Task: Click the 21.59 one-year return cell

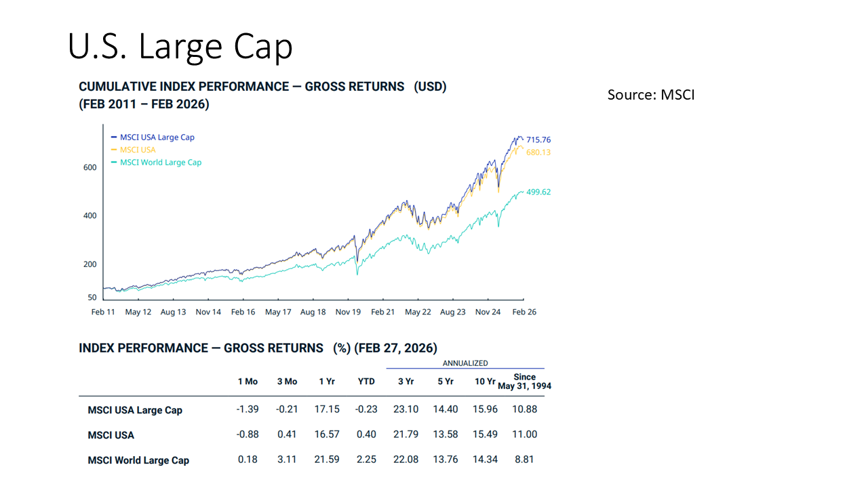Action: (327, 460)
